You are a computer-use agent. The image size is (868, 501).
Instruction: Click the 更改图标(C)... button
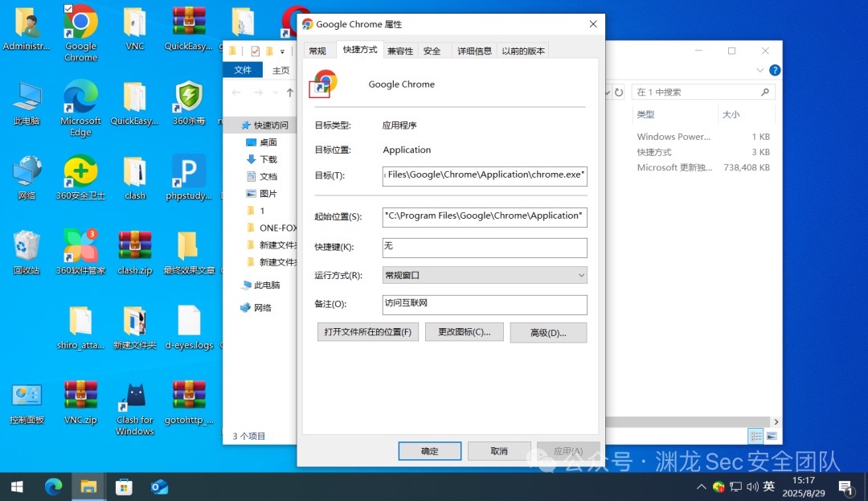[x=464, y=332]
